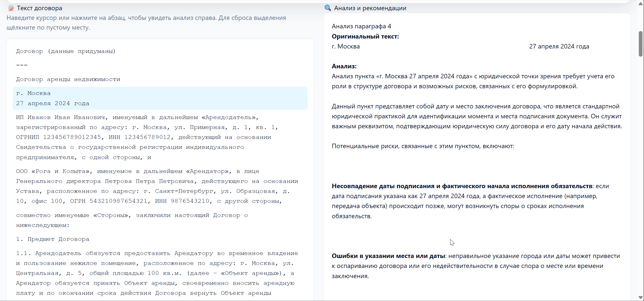This screenshot has width=644, height=301.
Task: Click the 'Текст договора' heading
Action: coord(40,8)
